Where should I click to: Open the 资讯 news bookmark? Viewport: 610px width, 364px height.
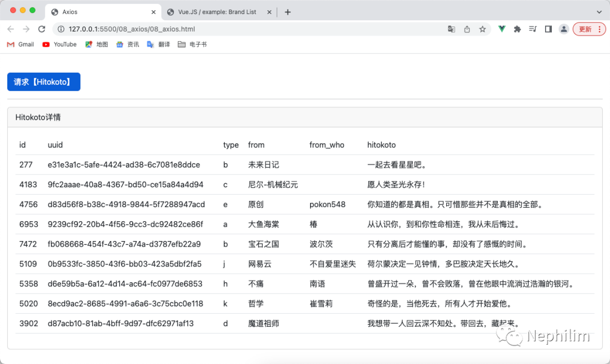(128, 45)
